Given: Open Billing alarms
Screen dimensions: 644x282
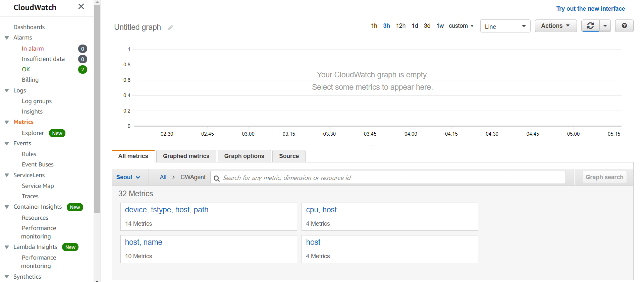Looking at the screenshot, I should pyautogui.click(x=30, y=80).
